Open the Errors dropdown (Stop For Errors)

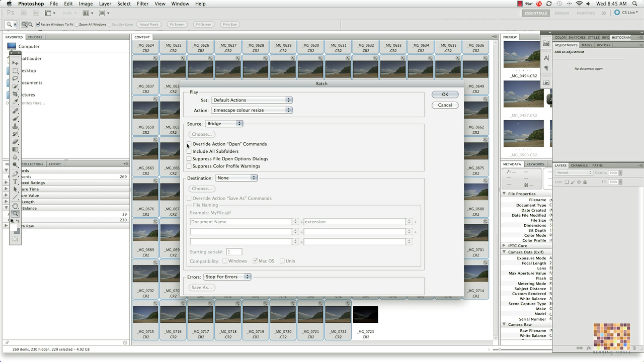pos(227,277)
